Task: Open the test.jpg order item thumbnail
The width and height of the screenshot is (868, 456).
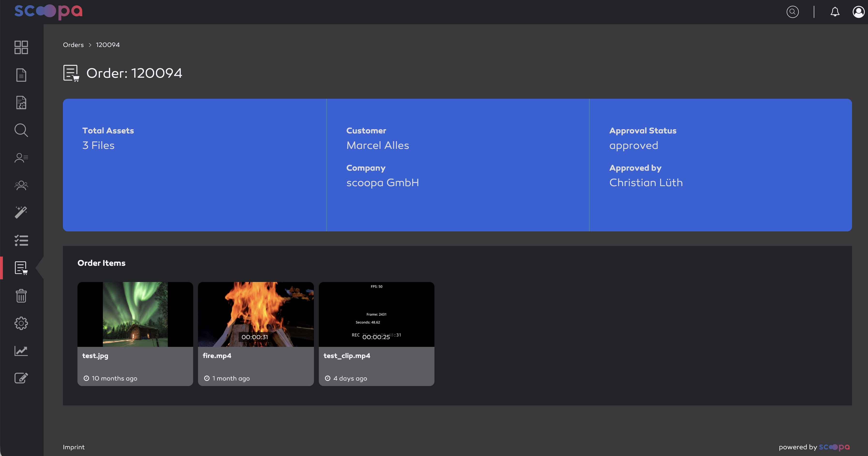Action: (x=135, y=314)
